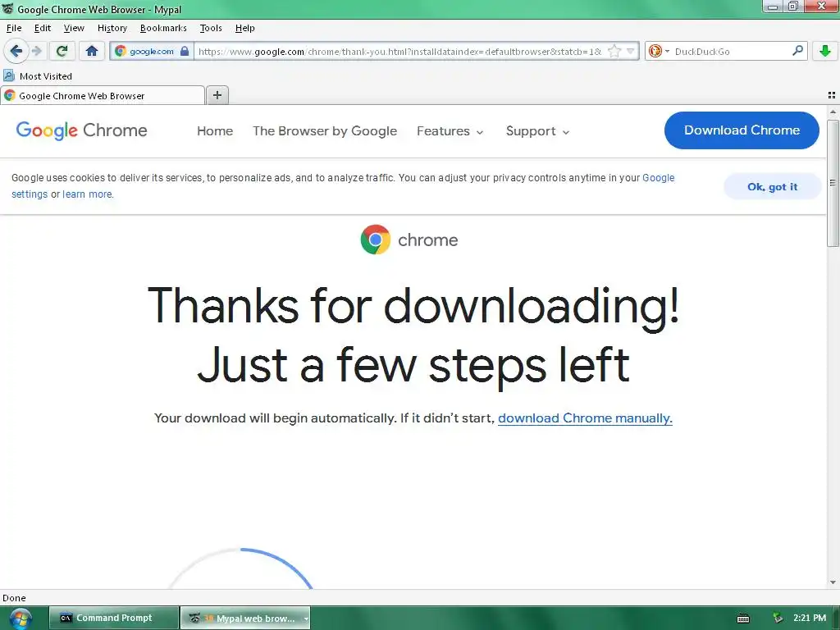Open the Help menu
The height and width of the screenshot is (630, 840).
244,28
